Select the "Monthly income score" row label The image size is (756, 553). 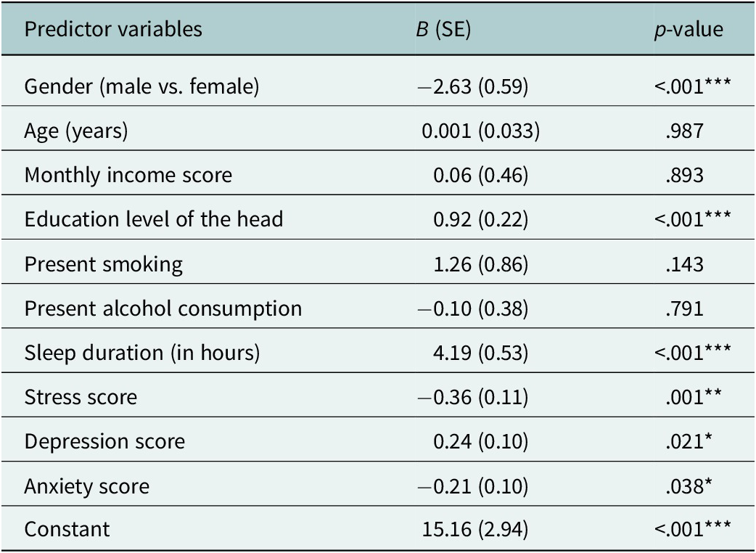[128, 176]
